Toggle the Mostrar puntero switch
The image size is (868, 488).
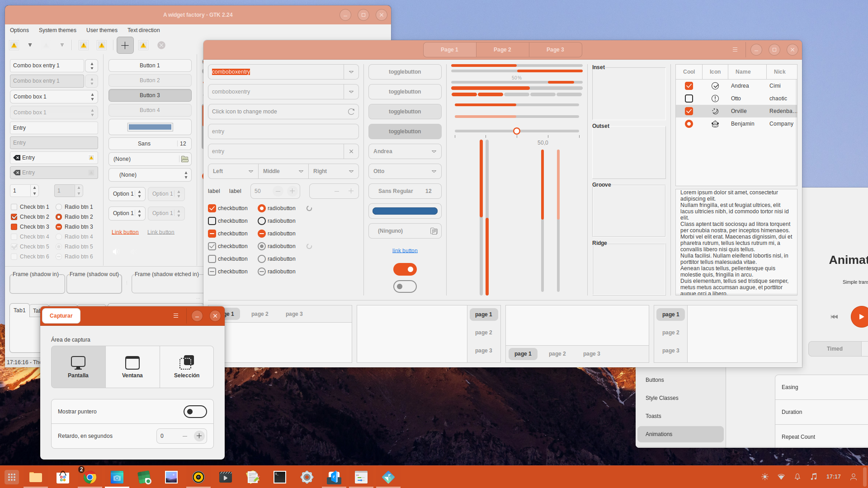point(195,412)
